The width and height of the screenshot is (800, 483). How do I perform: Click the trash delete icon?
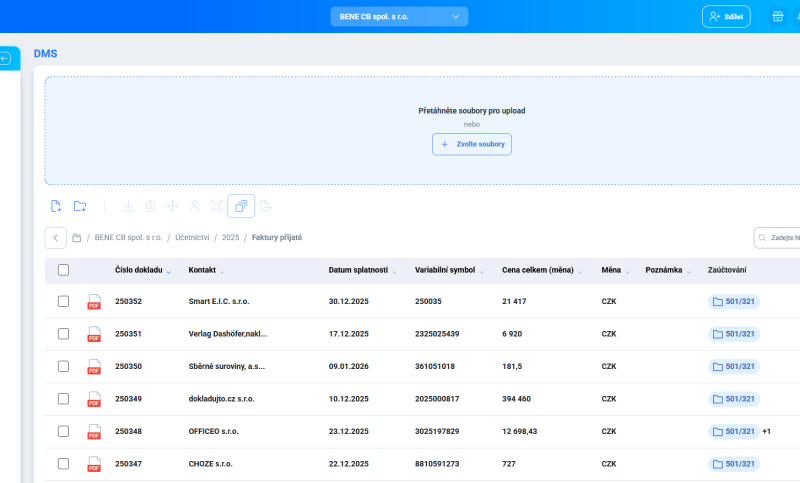150,206
